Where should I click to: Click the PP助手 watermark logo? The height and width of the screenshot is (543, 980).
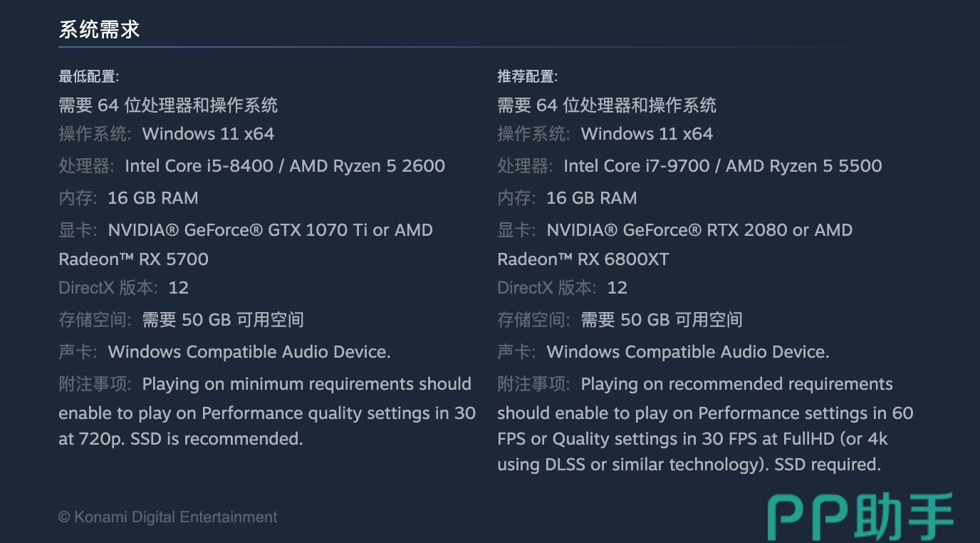860,517
